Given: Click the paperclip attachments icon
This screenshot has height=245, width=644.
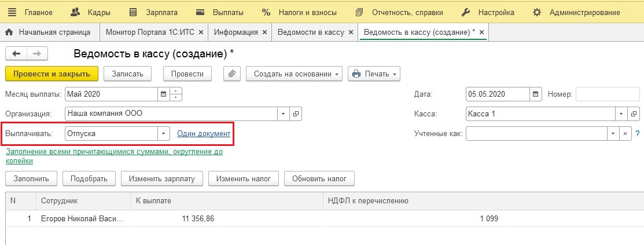Looking at the screenshot, I should tap(232, 74).
